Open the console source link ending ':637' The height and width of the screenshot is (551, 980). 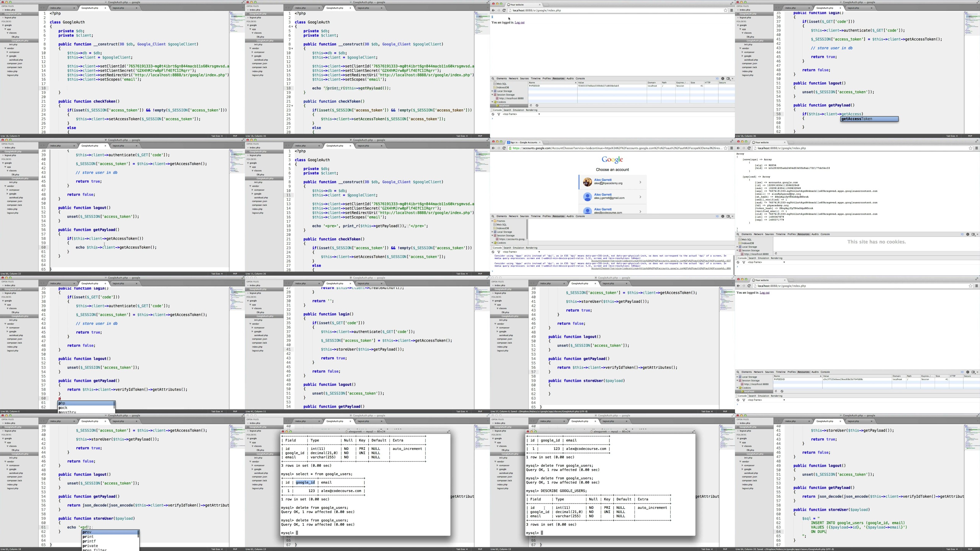coord(661,261)
